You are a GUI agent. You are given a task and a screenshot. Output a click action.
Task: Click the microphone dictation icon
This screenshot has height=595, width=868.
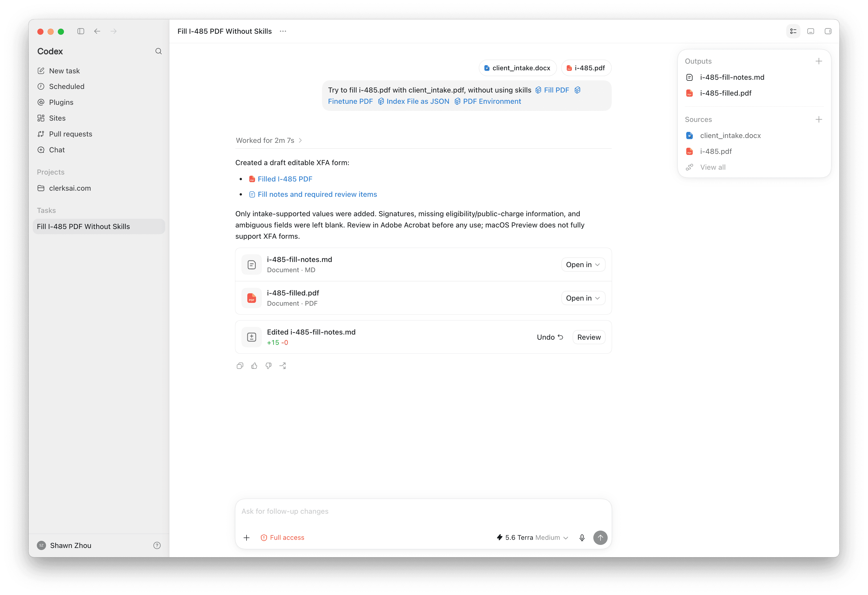pyautogui.click(x=582, y=537)
